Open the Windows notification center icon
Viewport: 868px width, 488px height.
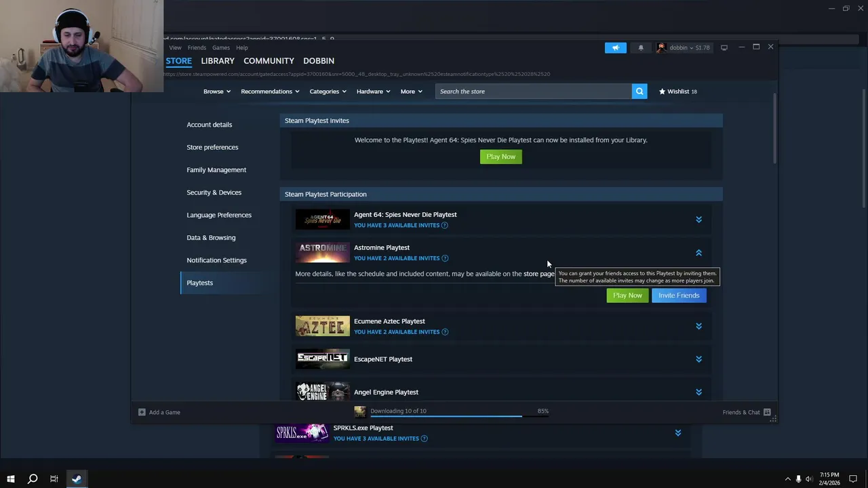(x=853, y=479)
